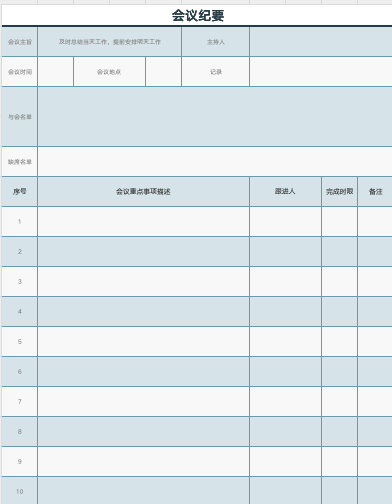
Task: Select the blank recorder name cell
Action: pos(321,72)
